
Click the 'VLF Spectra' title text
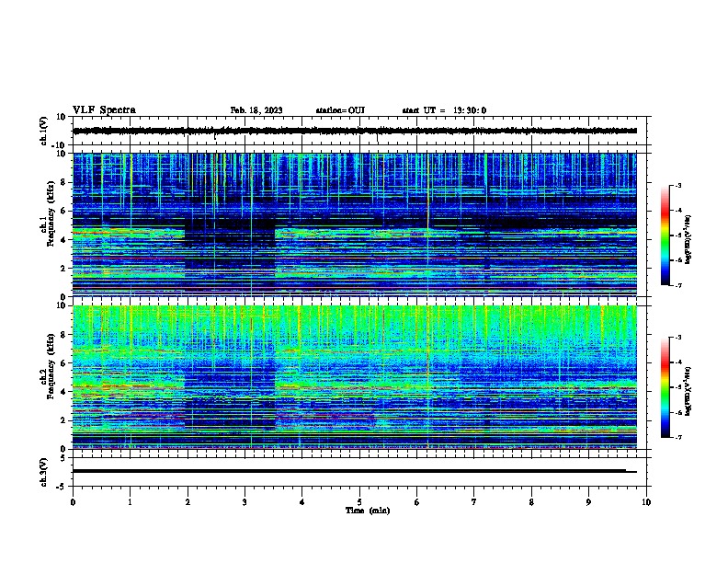tap(104, 110)
